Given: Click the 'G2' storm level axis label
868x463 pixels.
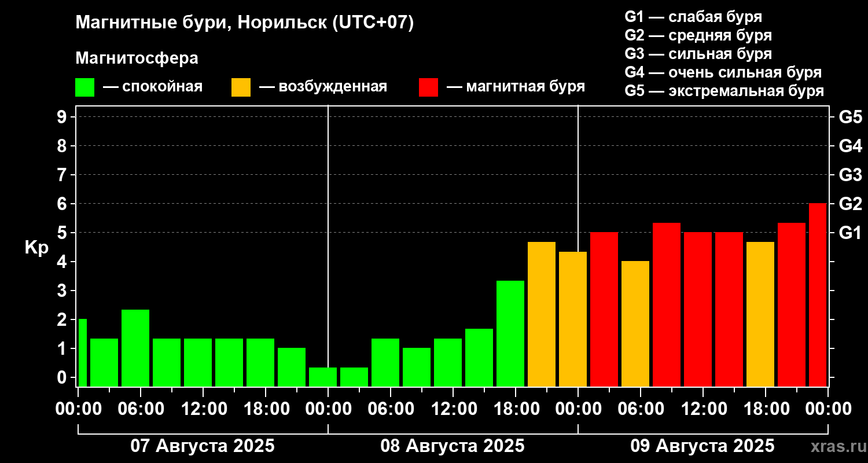Looking at the screenshot, I should 851,204.
